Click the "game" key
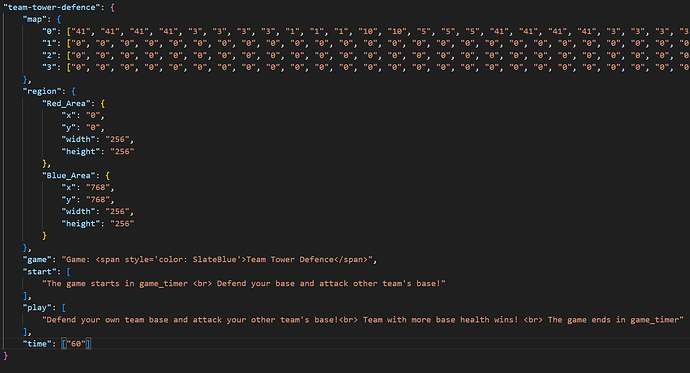Screen dimensions: 690x373 point(37,260)
